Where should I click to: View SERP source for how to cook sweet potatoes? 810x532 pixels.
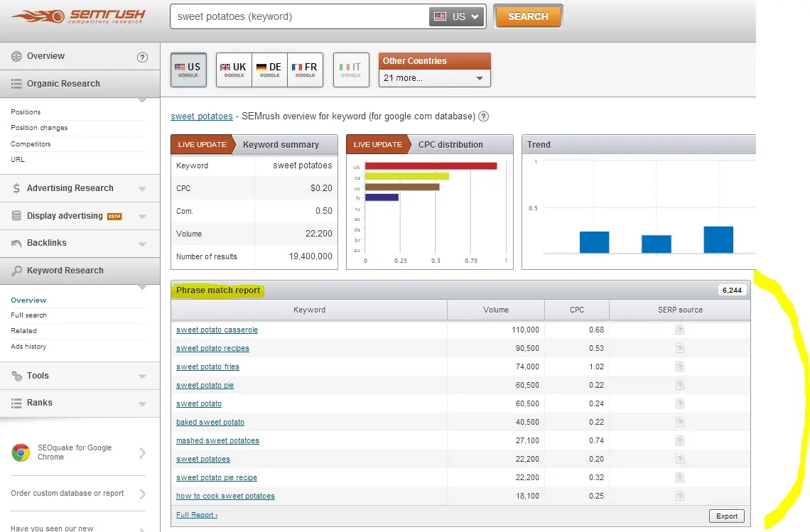pos(679,496)
